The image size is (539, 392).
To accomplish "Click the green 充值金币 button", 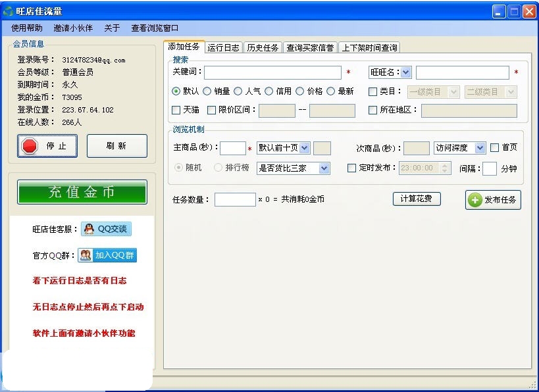I will point(82,192).
